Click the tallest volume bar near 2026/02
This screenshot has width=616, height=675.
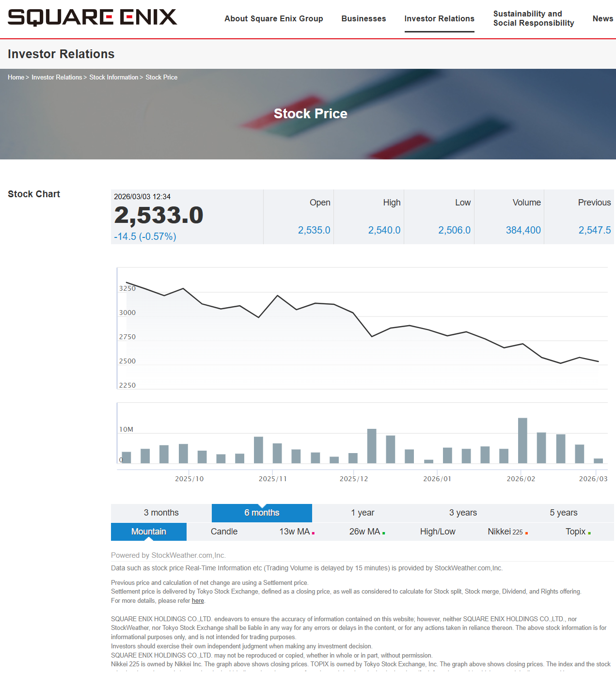pos(522,440)
